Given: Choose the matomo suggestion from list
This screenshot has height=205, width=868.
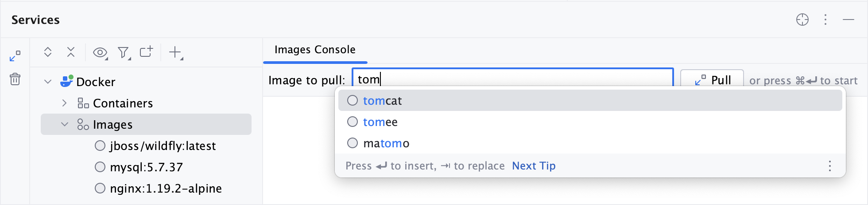Looking at the screenshot, I should pos(386,143).
